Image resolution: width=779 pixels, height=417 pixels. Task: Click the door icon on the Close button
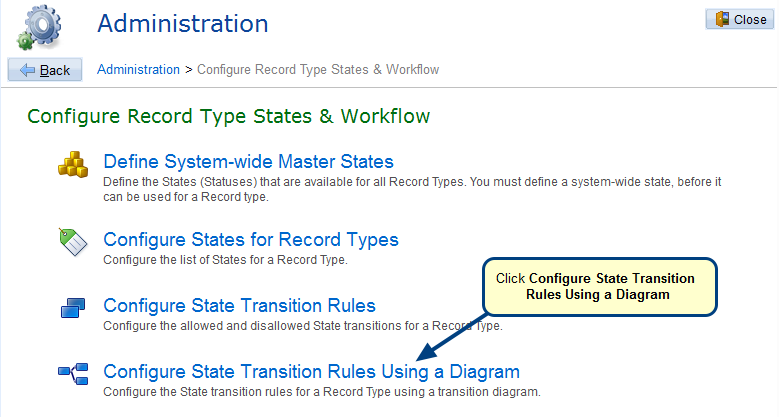[722, 19]
